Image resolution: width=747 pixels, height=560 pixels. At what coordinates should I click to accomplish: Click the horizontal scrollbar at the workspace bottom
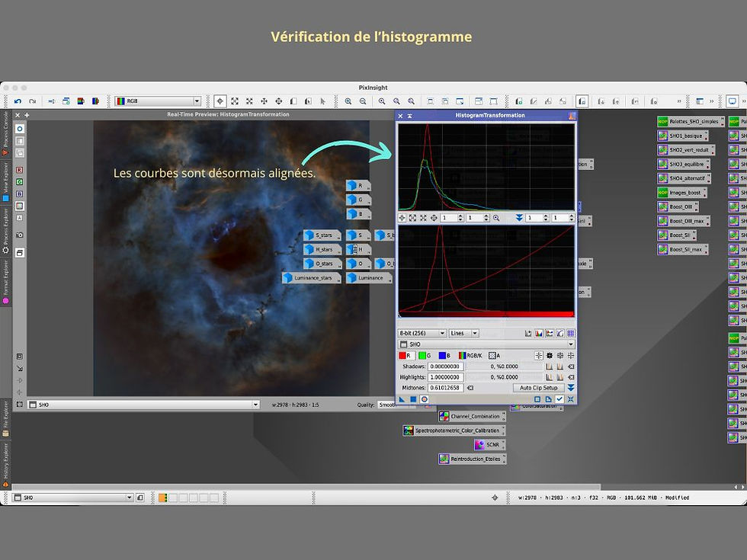[x=306, y=487]
